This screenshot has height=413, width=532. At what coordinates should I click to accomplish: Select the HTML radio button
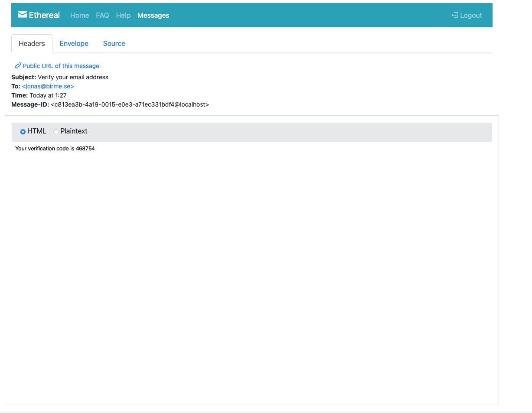click(x=23, y=132)
